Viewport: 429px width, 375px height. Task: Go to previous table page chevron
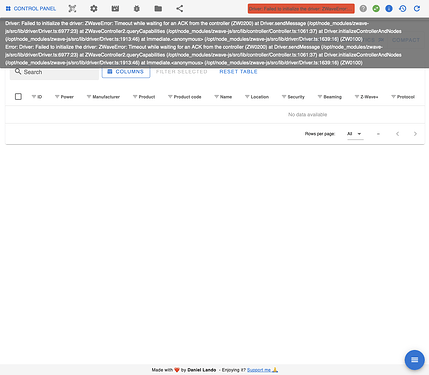click(397, 134)
